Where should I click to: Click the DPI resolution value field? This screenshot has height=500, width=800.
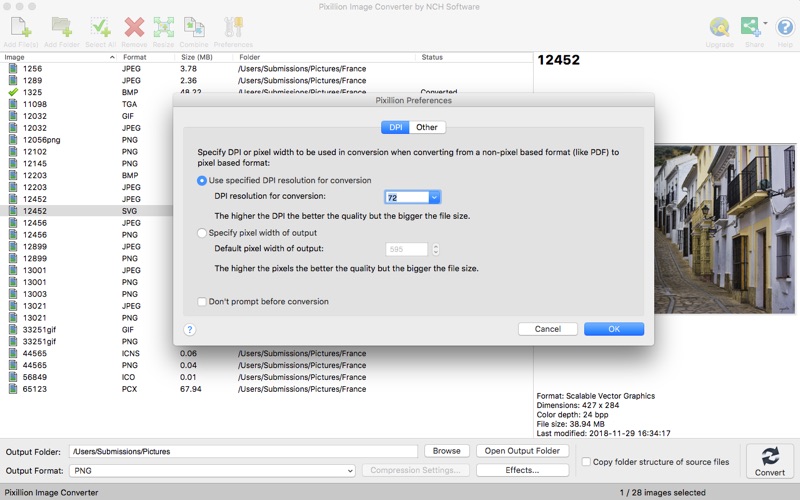[x=407, y=197]
